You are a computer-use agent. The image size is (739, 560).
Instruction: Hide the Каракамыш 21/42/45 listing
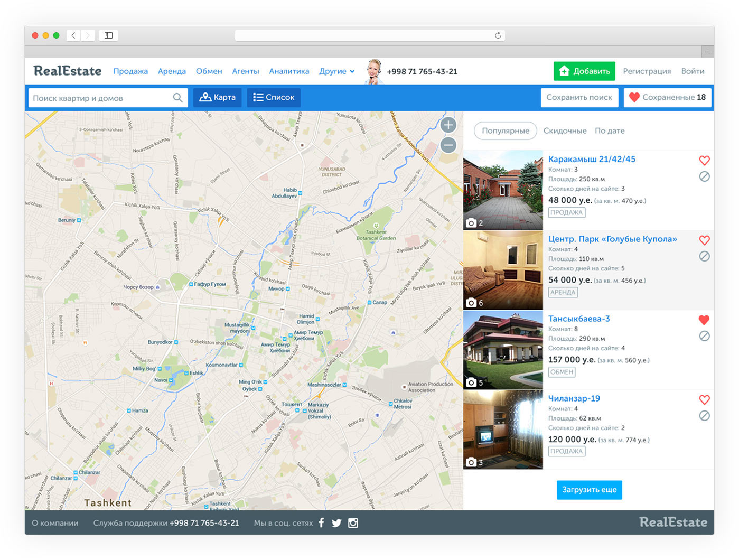click(704, 176)
